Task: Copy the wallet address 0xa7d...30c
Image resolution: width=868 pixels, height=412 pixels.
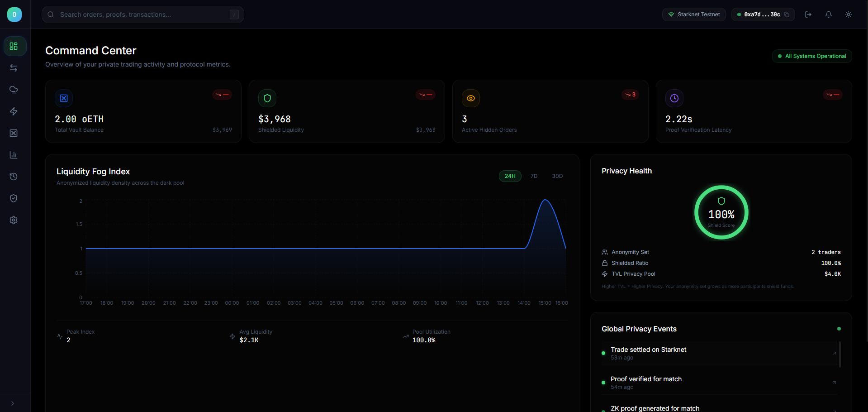Action: point(787,14)
